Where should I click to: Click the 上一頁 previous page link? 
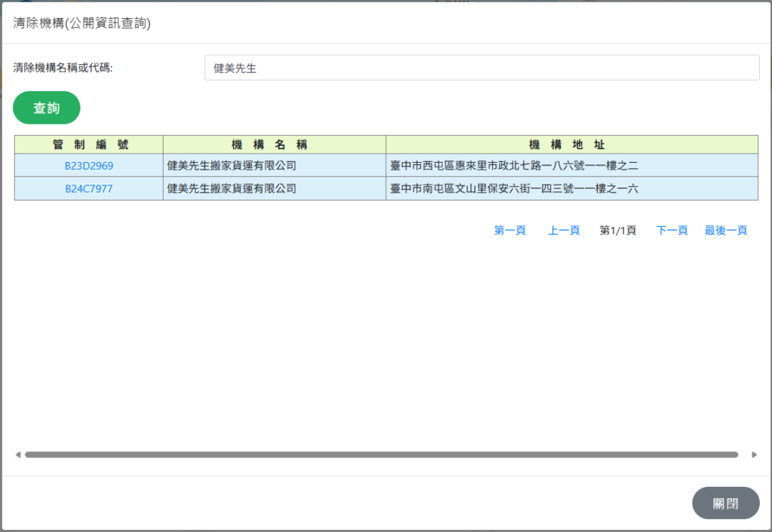[x=563, y=231]
